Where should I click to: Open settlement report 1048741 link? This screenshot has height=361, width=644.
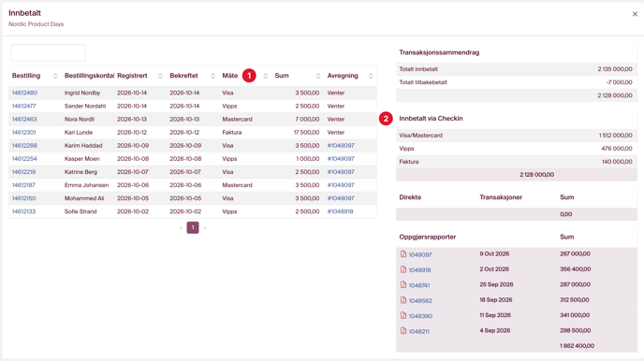tap(419, 285)
